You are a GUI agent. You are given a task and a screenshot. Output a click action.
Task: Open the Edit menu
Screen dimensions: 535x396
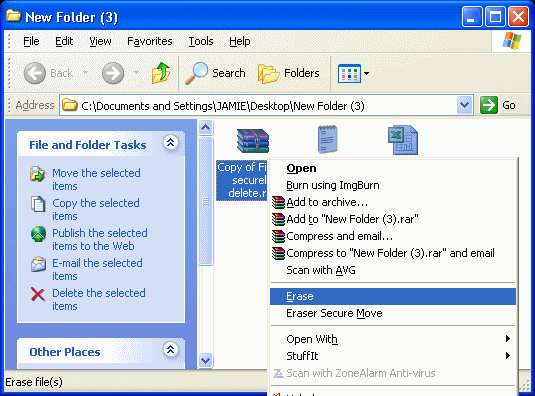(x=64, y=42)
